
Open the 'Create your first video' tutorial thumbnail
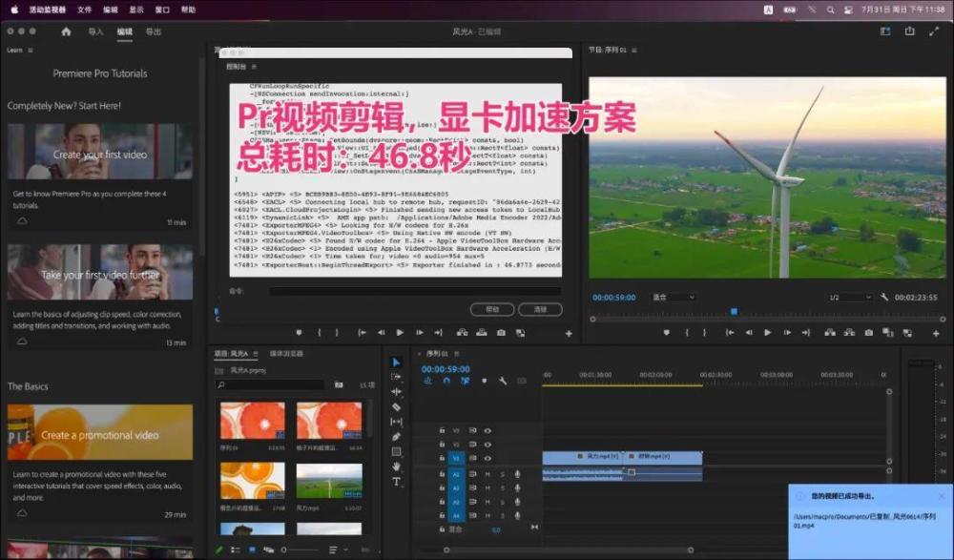click(100, 152)
